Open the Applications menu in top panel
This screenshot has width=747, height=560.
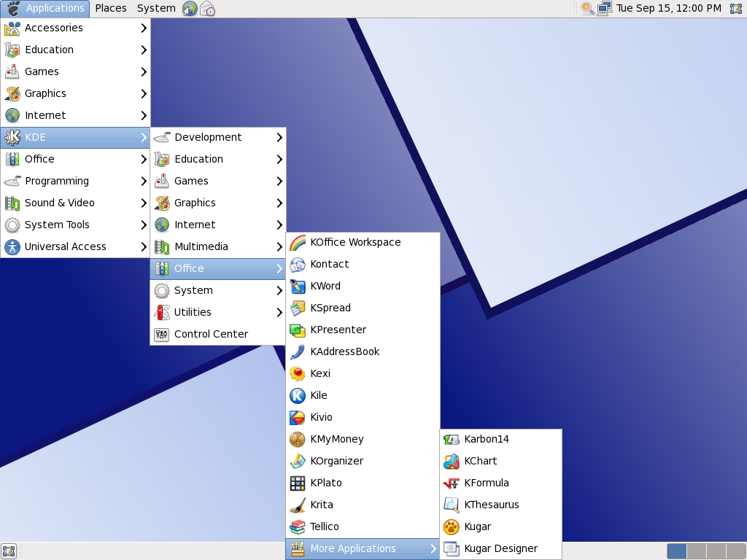click(x=45, y=9)
